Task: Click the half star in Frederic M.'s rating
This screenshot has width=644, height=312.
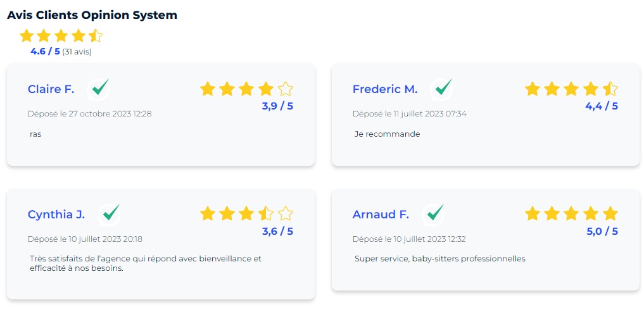Action: pos(610,89)
